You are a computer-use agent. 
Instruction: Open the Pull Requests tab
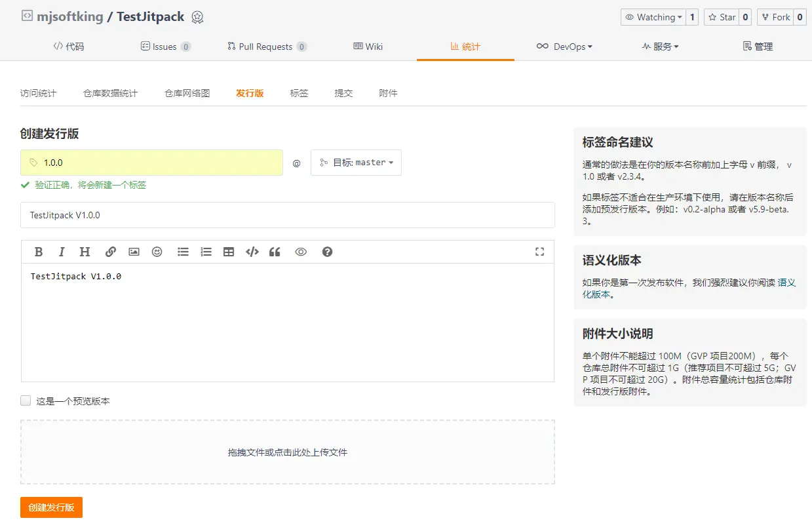[x=266, y=47]
